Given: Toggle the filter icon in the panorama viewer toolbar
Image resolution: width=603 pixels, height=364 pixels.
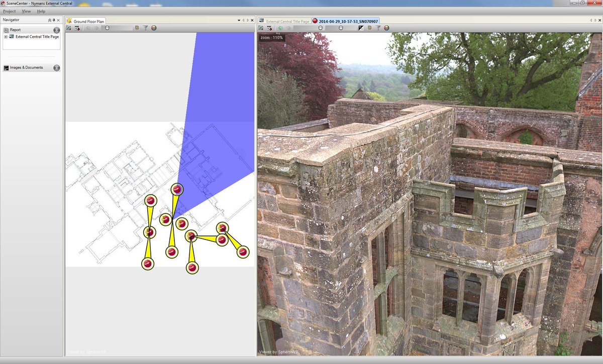Looking at the screenshot, I should [378, 28].
